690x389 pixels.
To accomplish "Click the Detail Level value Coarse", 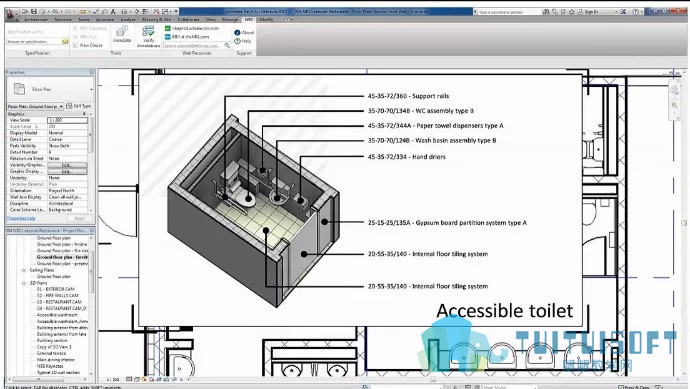I will [67, 139].
